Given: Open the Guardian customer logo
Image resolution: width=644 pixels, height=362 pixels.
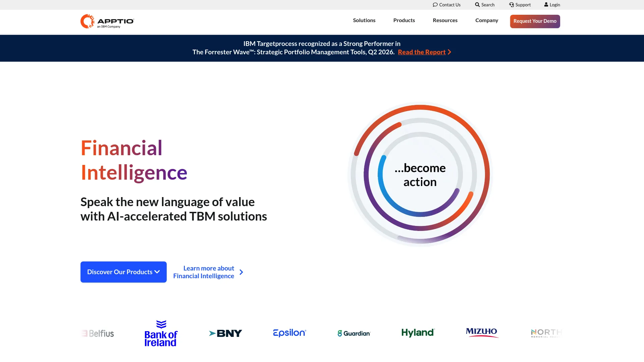Looking at the screenshot, I should [354, 334].
